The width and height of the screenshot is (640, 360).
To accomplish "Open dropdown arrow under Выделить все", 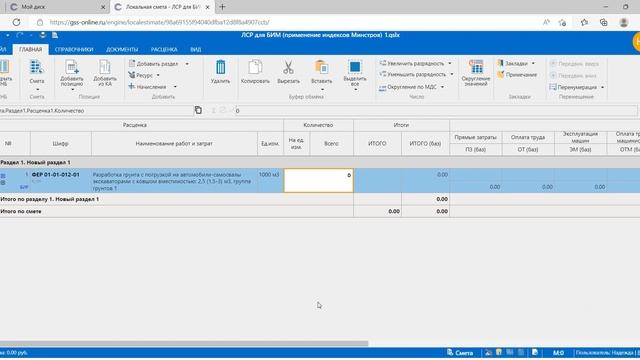I will point(356,90).
